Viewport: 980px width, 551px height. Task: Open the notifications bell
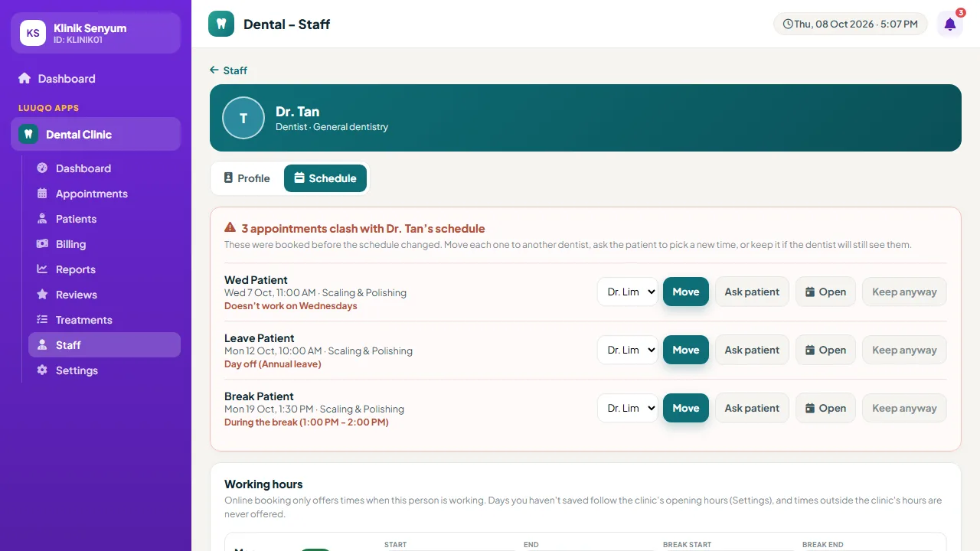pos(950,24)
